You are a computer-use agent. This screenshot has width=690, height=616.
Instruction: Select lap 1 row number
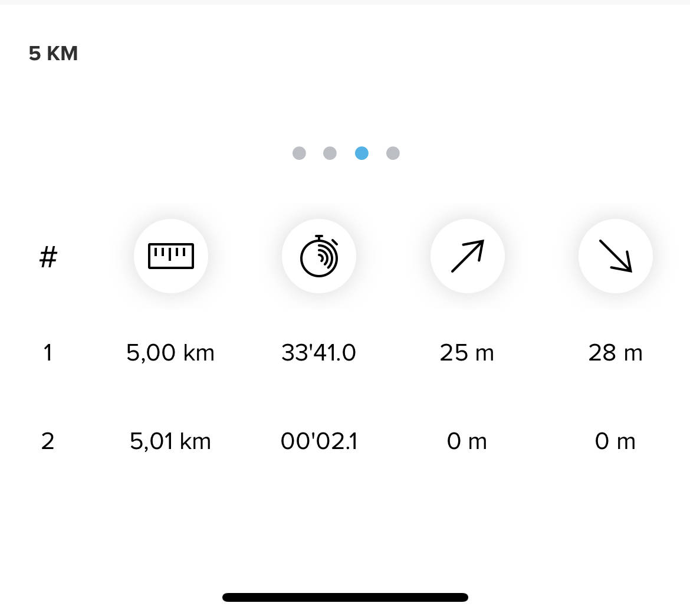[x=48, y=353]
